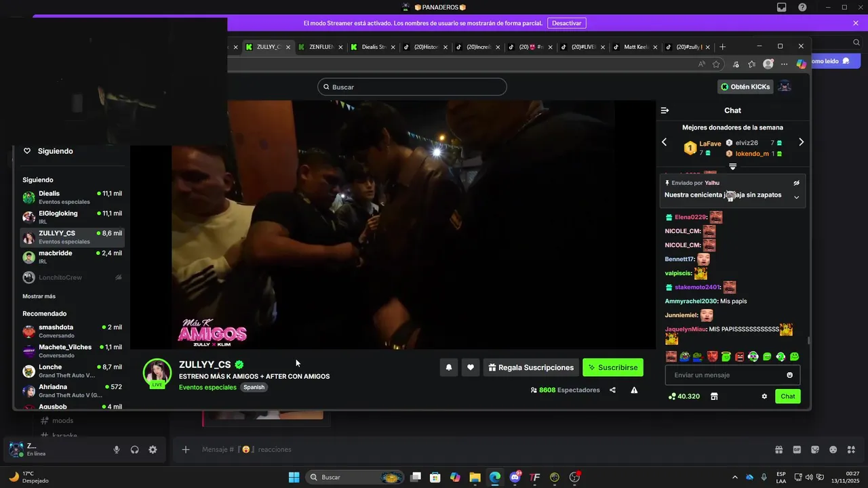Open macbridde channel in sidebar

(73, 257)
